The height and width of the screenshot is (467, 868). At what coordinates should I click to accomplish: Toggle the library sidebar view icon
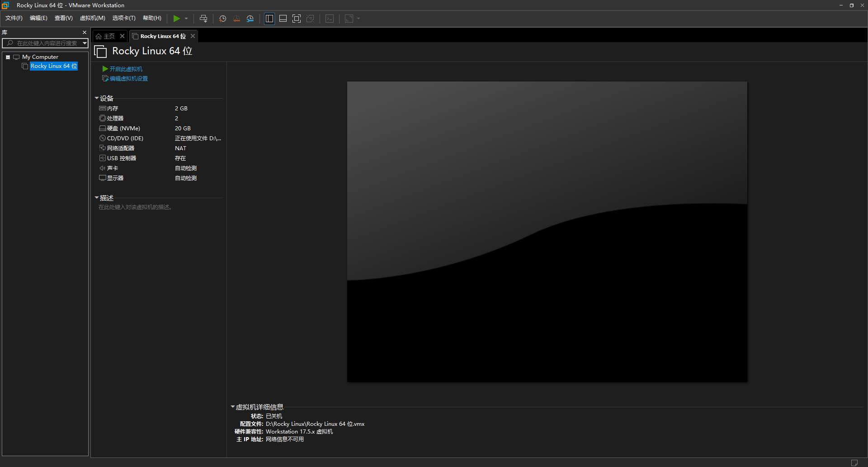269,19
